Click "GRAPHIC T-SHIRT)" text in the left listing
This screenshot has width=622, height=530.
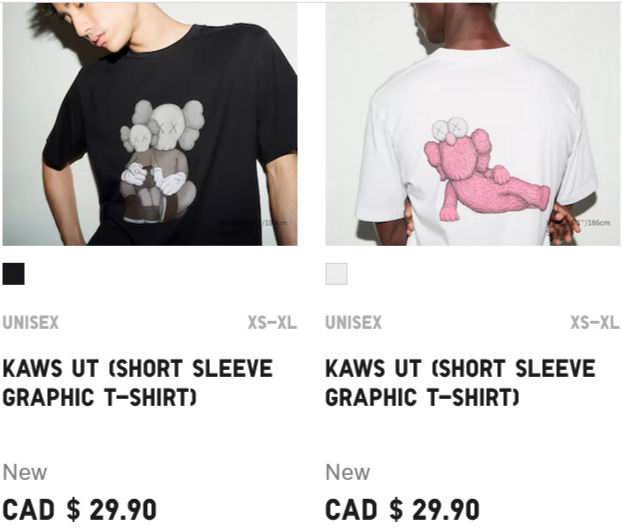pos(100,397)
